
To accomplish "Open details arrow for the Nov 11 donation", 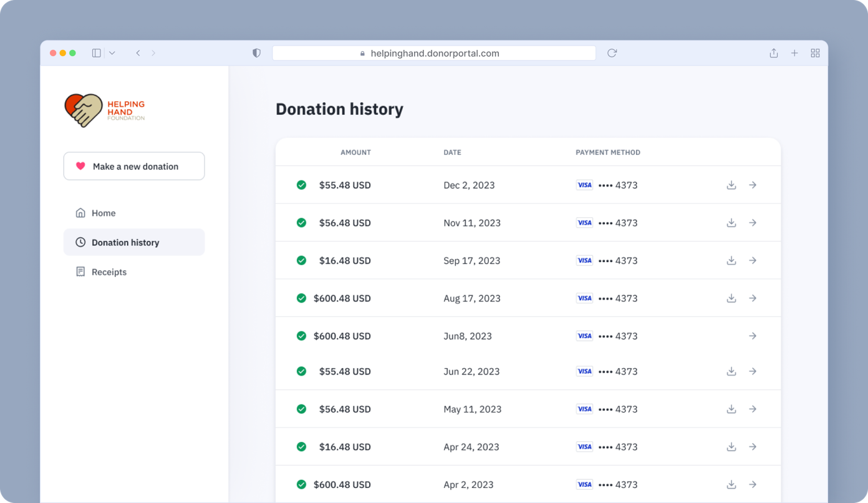I will pos(753,222).
